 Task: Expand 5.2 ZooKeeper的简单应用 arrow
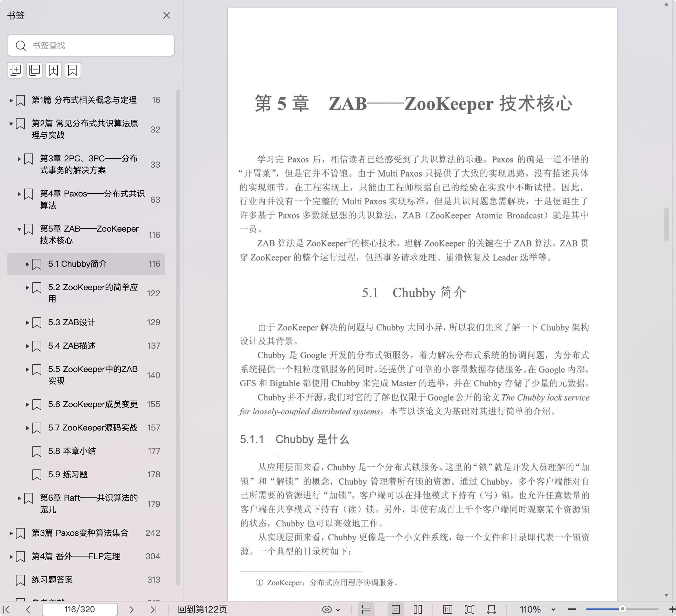[x=28, y=288]
